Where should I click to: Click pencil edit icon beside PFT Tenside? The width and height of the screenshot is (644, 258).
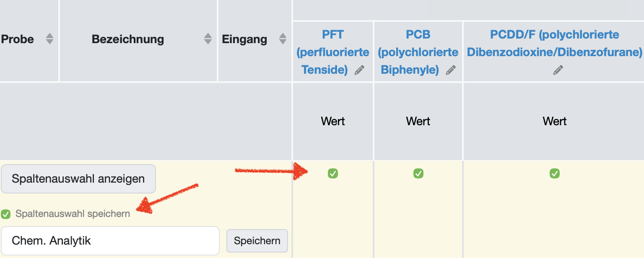[359, 70]
